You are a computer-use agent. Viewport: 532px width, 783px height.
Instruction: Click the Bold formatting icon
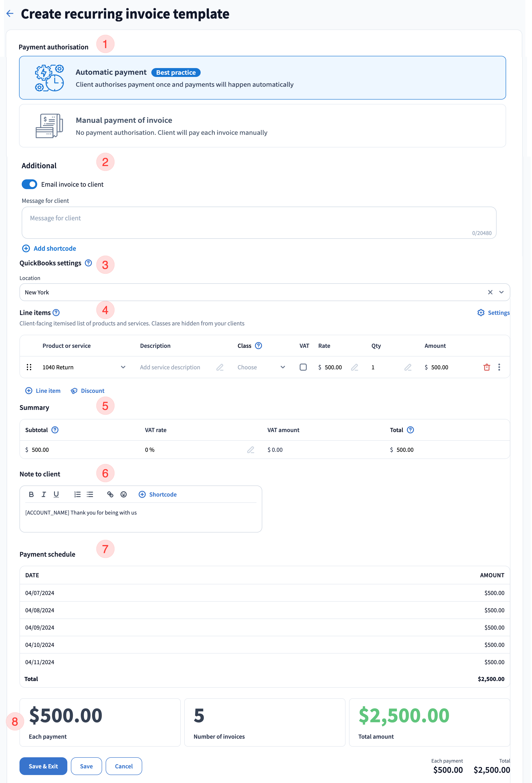pos(31,494)
